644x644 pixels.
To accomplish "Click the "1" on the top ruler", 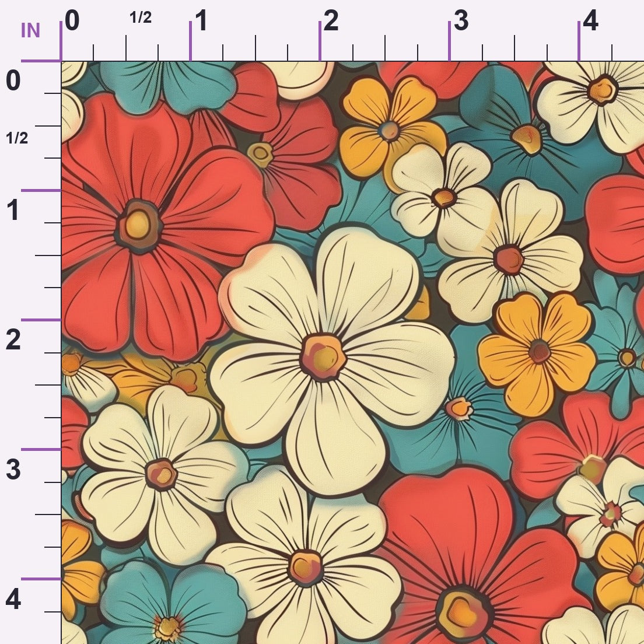I will tap(201, 21).
